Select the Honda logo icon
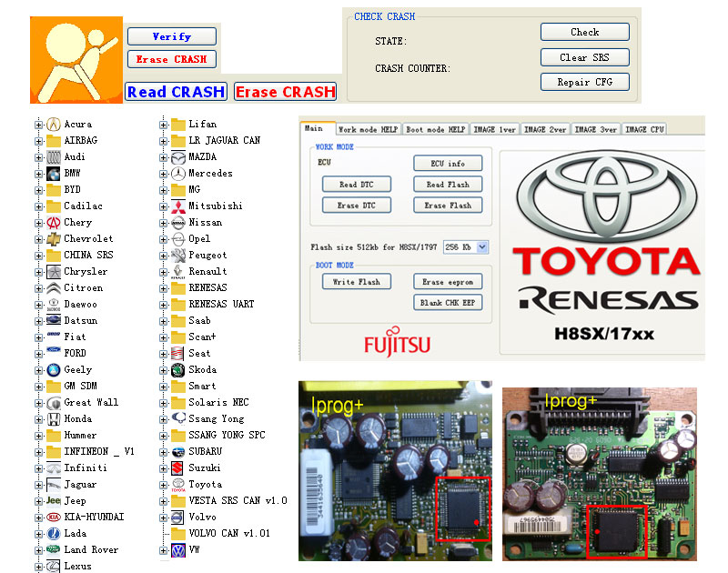Screen dimensions: 728x573 pos(54,418)
